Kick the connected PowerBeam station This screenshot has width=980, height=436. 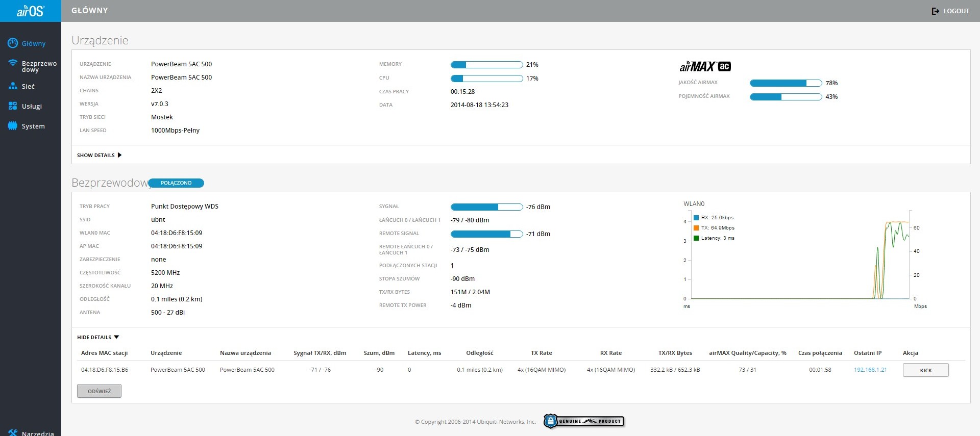tap(925, 370)
